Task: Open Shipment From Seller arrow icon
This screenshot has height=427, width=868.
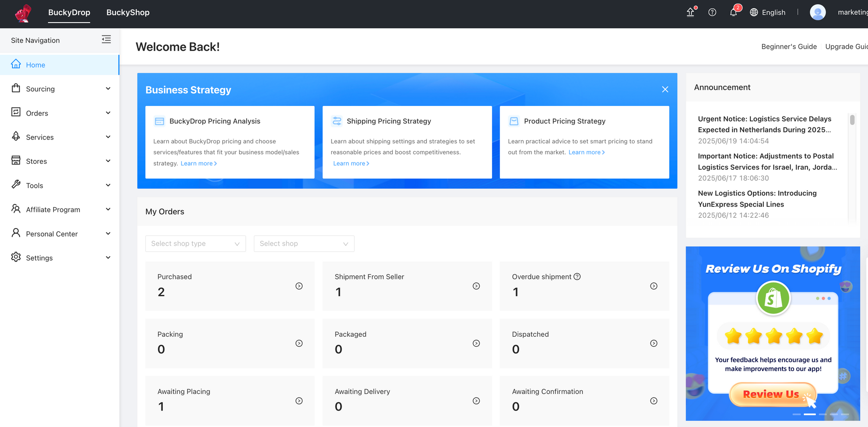Action: pyautogui.click(x=477, y=286)
